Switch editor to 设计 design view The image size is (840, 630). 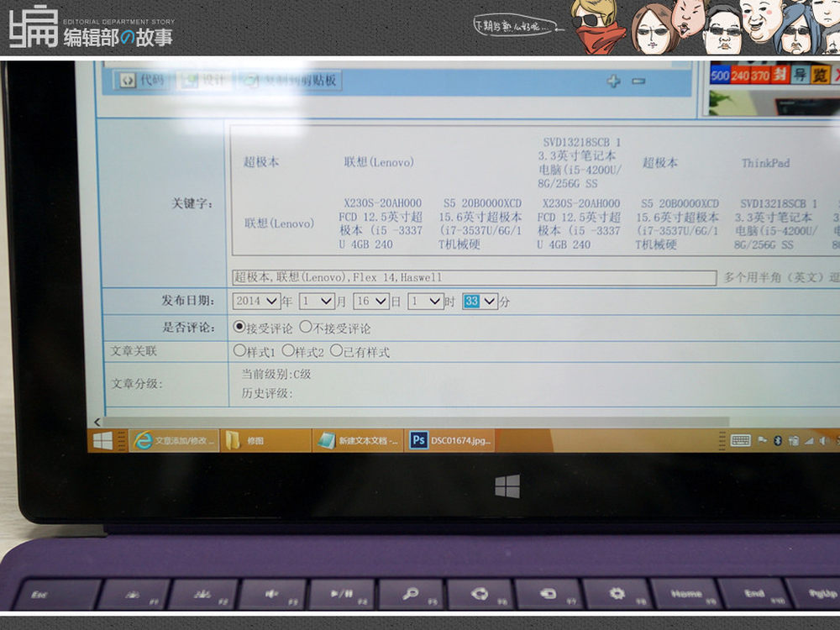coord(205,81)
